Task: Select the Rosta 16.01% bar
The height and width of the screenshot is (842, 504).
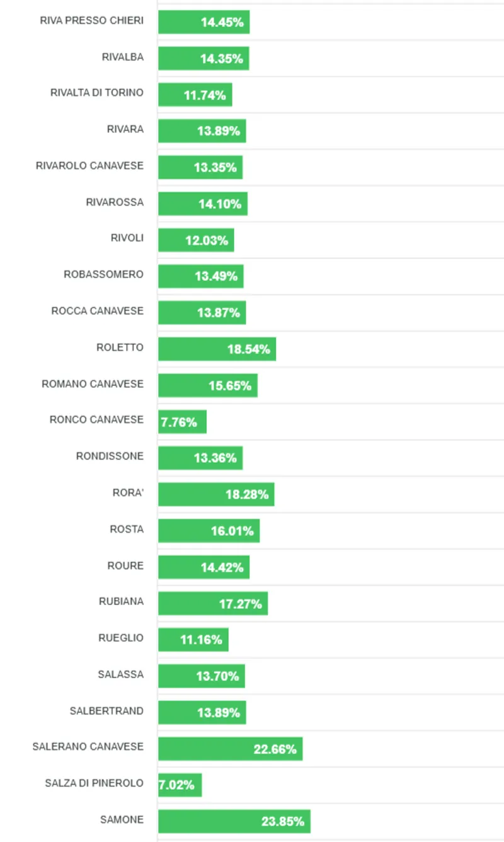Action: (x=209, y=531)
